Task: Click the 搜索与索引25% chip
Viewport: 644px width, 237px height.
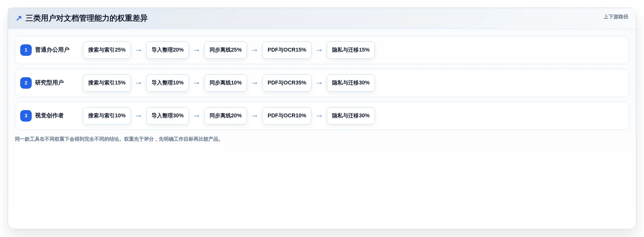Action: pos(107,50)
